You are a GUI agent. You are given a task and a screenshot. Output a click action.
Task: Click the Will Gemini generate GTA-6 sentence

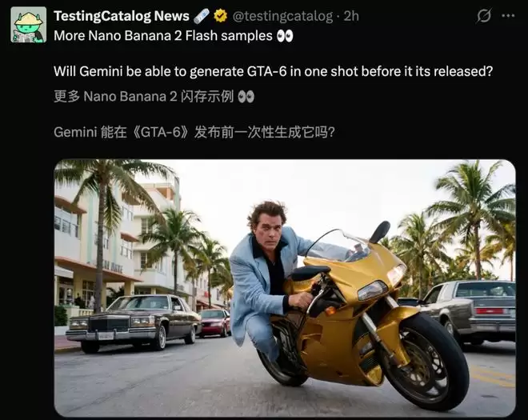tap(273, 71)
